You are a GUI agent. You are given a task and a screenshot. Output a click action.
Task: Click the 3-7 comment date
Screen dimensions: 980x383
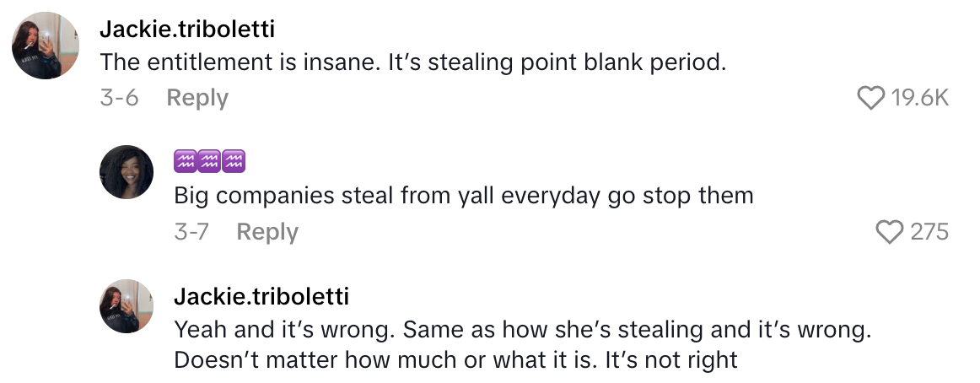(x=192, y=232)
